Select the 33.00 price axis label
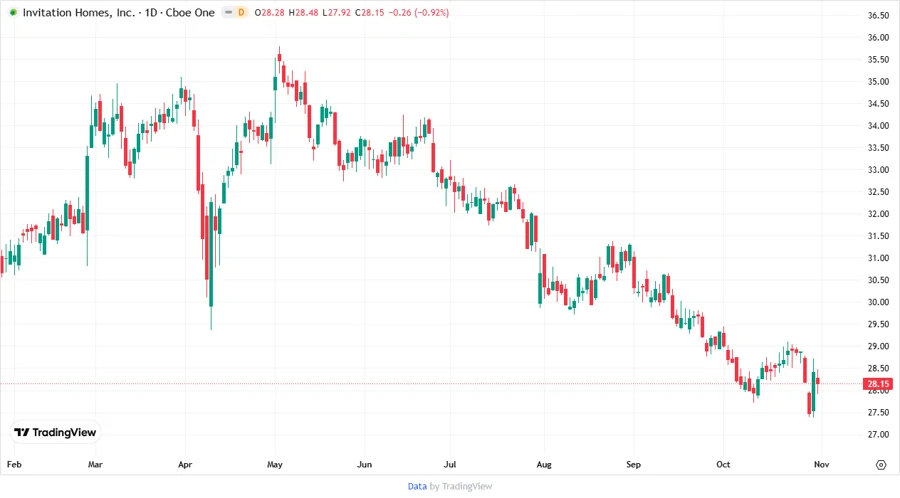 tap(878, 170)
